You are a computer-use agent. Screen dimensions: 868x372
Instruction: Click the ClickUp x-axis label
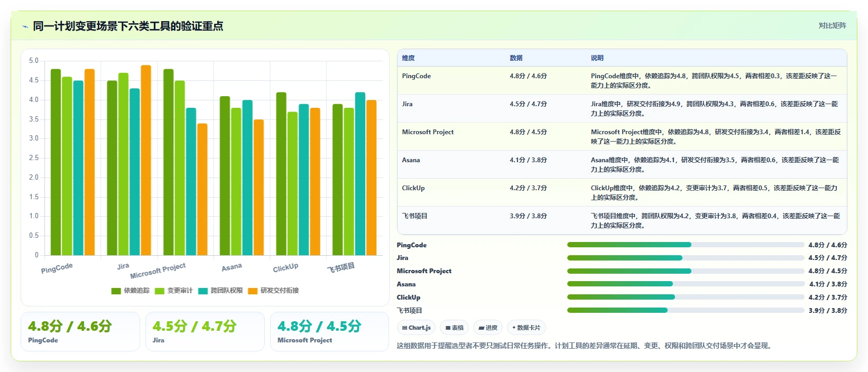tap(285, 268)
